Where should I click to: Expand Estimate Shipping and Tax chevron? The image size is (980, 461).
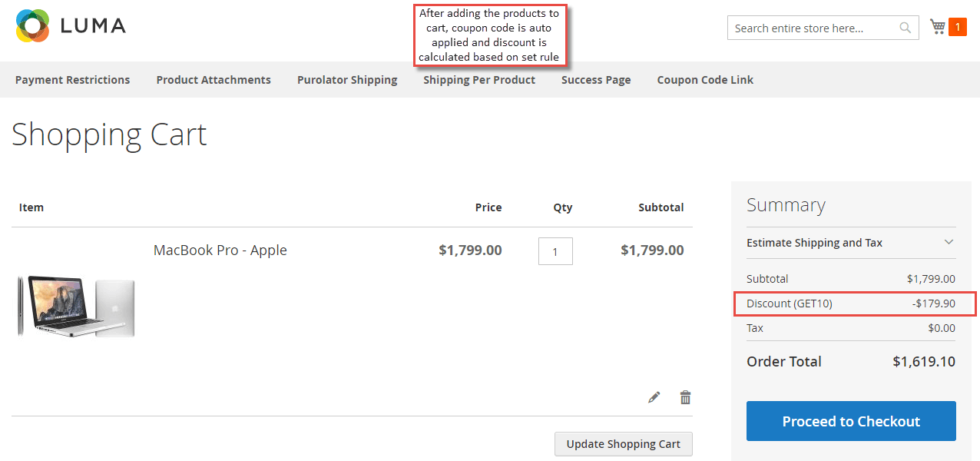pos(949,242)
